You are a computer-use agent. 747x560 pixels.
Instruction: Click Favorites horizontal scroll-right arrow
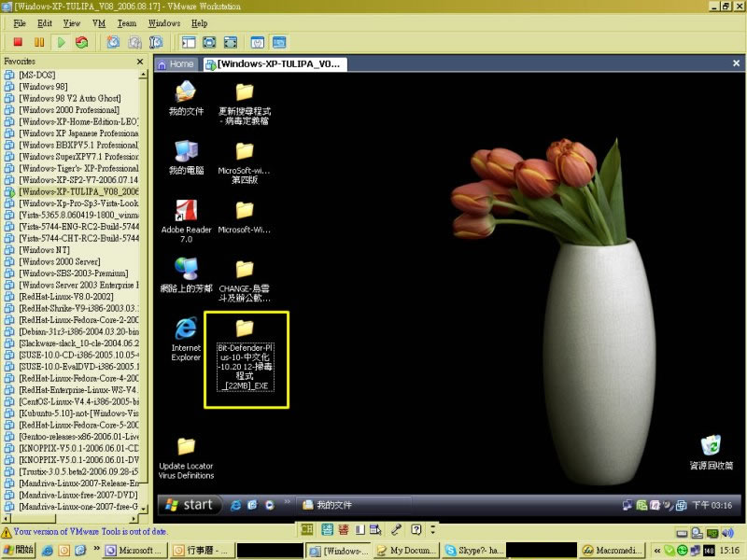pyautogui.click(x=134, y=518)
